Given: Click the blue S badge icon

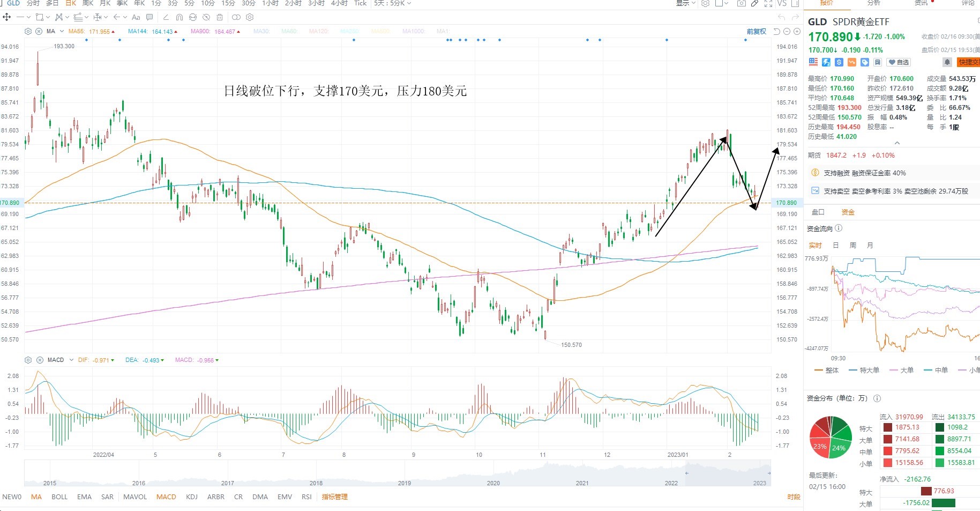Looking at the screenshot, I should pyautogui.click(x=839, y=62).
